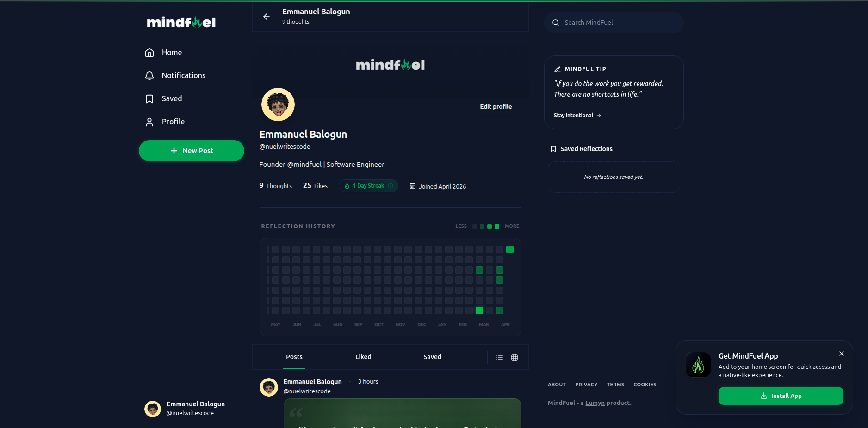This screenshot has height=428, width=868.
Task: Click the brightest green legend square
Action: click(x=497, y=226)
